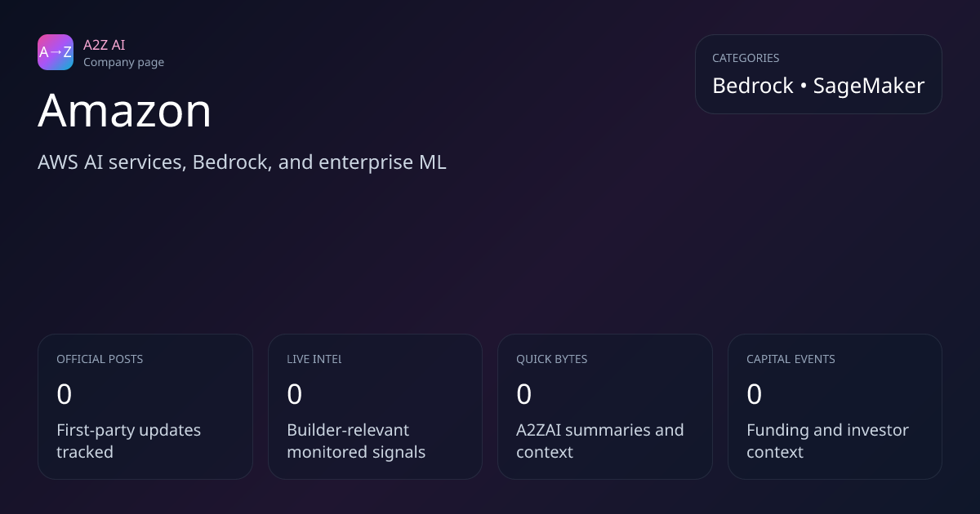Select the "Company page" label
980x514 pixels.
pos(123,62)
